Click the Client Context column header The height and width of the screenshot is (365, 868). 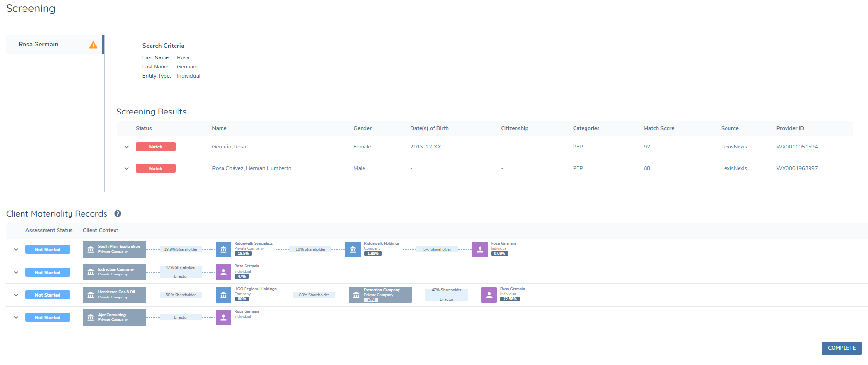pos(101,230)
